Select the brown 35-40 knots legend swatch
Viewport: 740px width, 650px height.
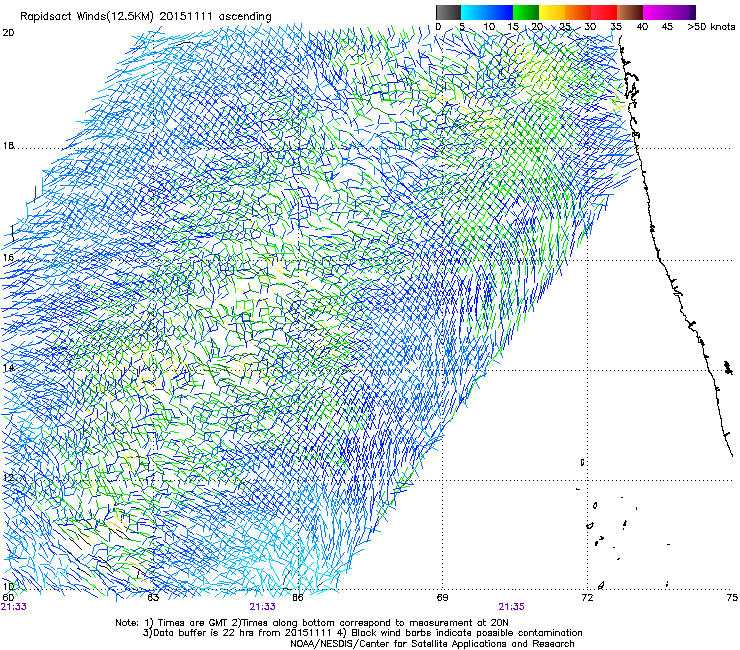[630, 12]
